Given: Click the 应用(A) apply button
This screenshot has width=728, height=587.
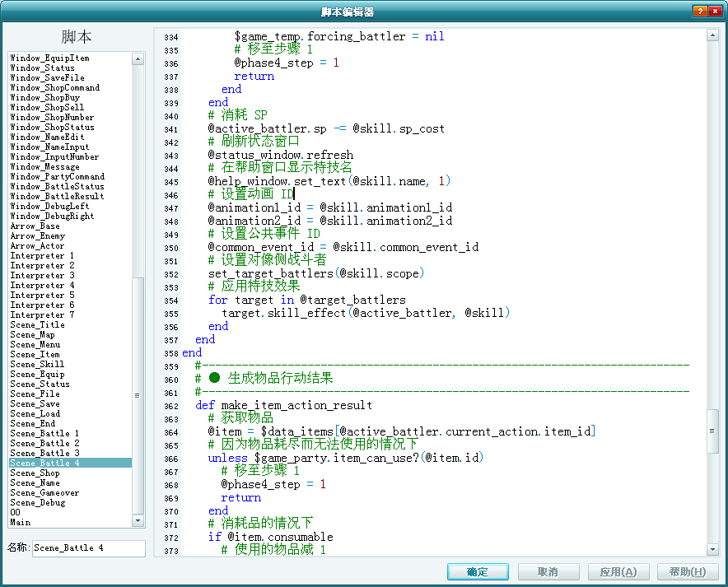Looking at the screenshot, I should click(618, 571).
